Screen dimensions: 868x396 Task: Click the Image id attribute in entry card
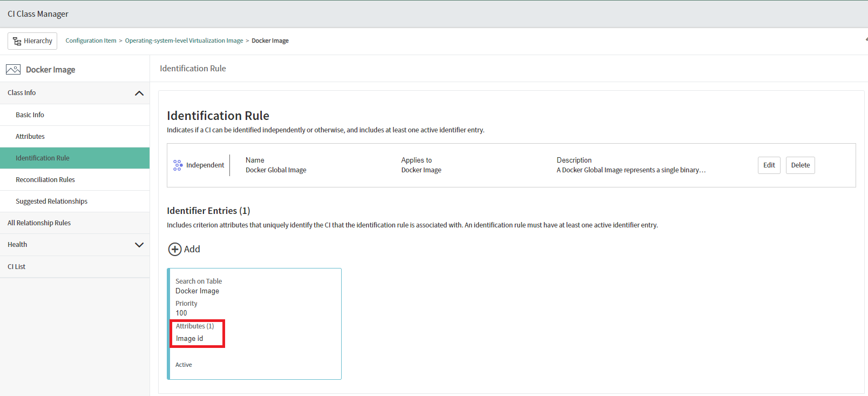[x=189, y=339]
